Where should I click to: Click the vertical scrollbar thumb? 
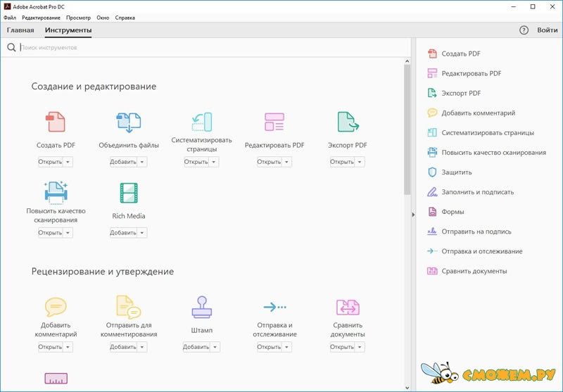(407, 130)
